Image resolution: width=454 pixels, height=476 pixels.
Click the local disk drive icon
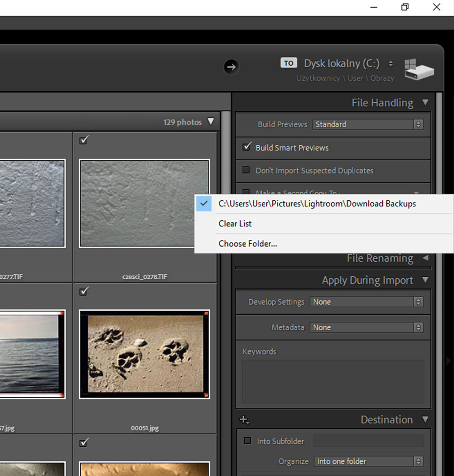click(419, 70)
